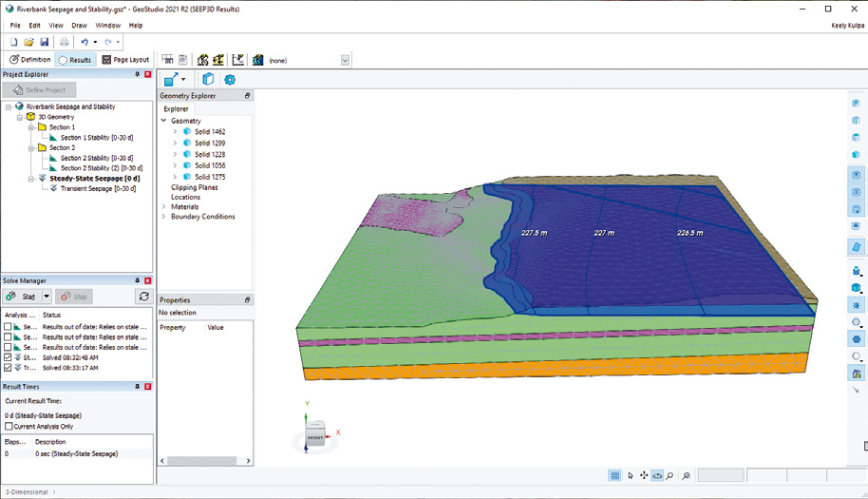The width and height of the screenshot is (868, 499).
Task: Switch to the Definition view tab
Action: (29, 60)
